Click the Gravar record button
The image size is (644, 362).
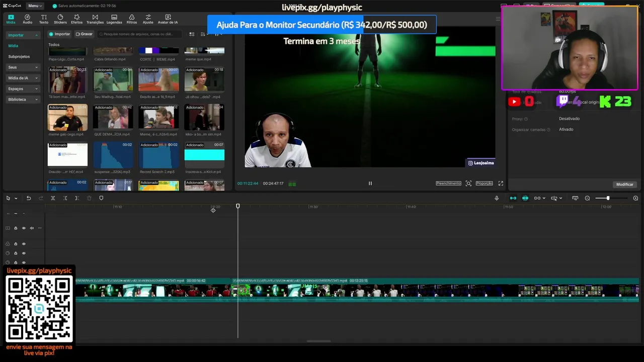point(84,34)
